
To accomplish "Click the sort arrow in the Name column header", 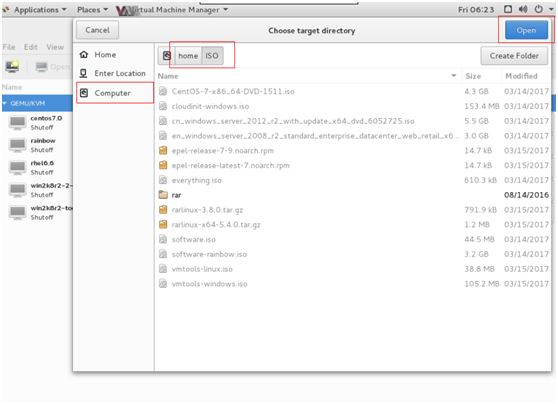I will coord(454,75).
